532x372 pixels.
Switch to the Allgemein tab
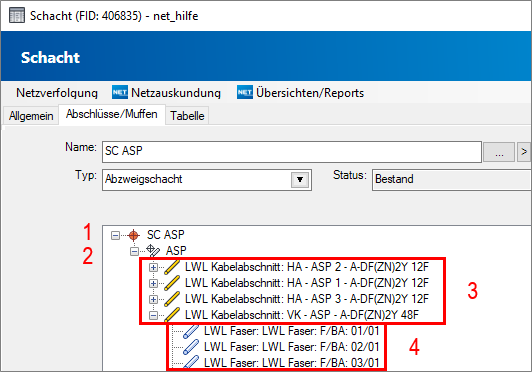click(x=31, y=116)
